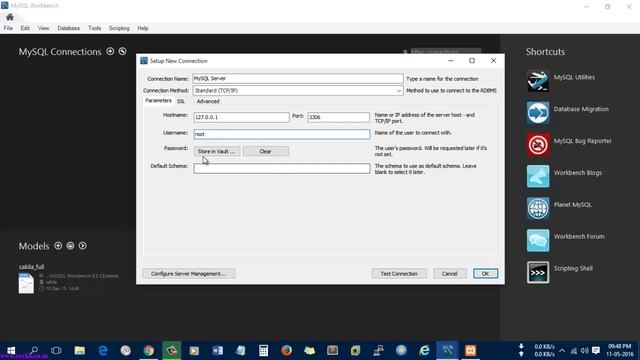Open the Calculator taskbar icon
640x360 pixels.
click(x=264, y=351)
